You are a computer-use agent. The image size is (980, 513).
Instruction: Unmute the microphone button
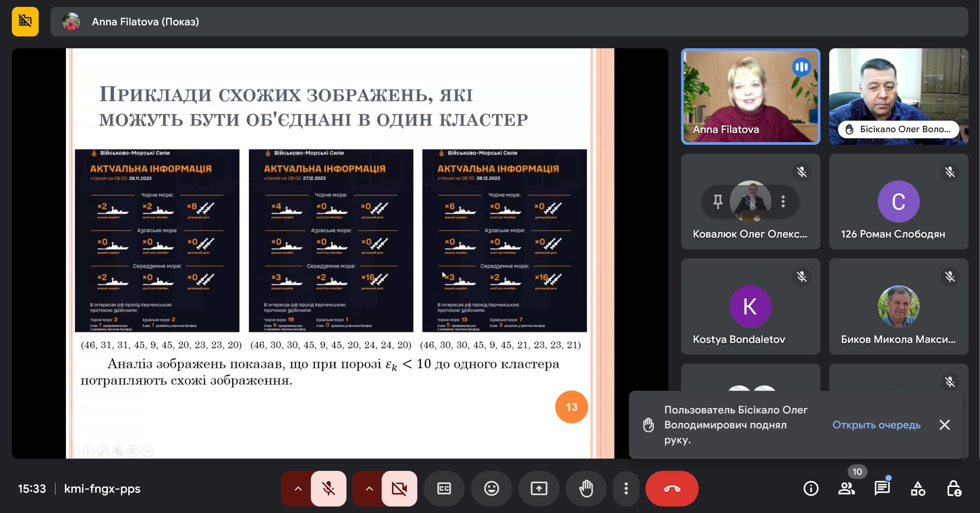point(328,488)
